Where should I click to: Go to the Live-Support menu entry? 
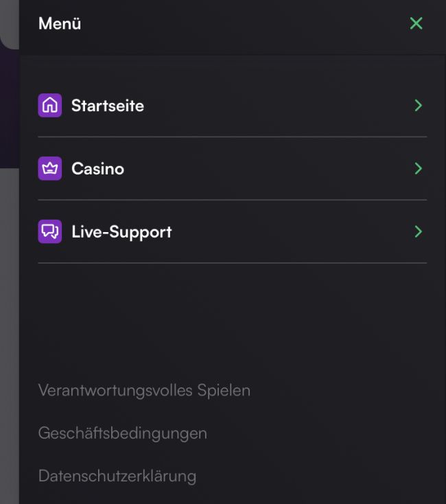(x=121, y=232)
